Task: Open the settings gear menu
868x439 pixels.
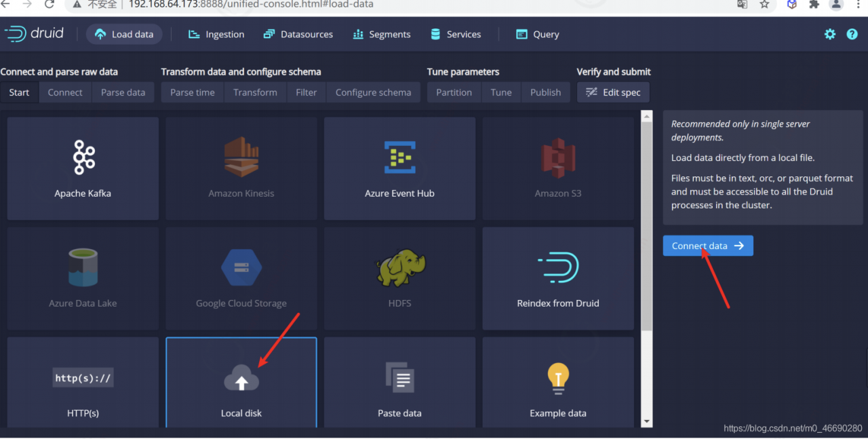Action: point(830,34)
